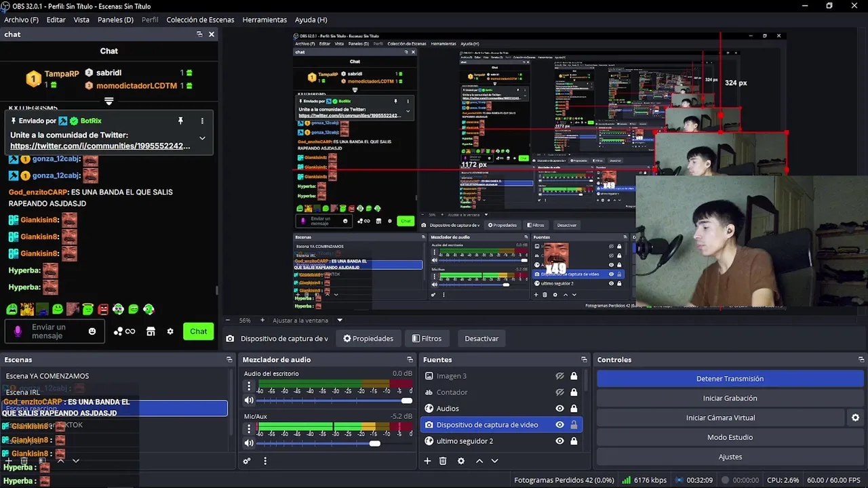Open Ajustes in Controles
The width and height of the screenshot is (868, 488).
tap(730, 457)
